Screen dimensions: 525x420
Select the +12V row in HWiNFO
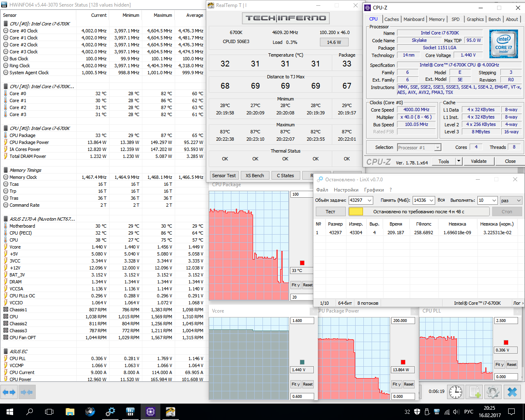tap(103, 268)
